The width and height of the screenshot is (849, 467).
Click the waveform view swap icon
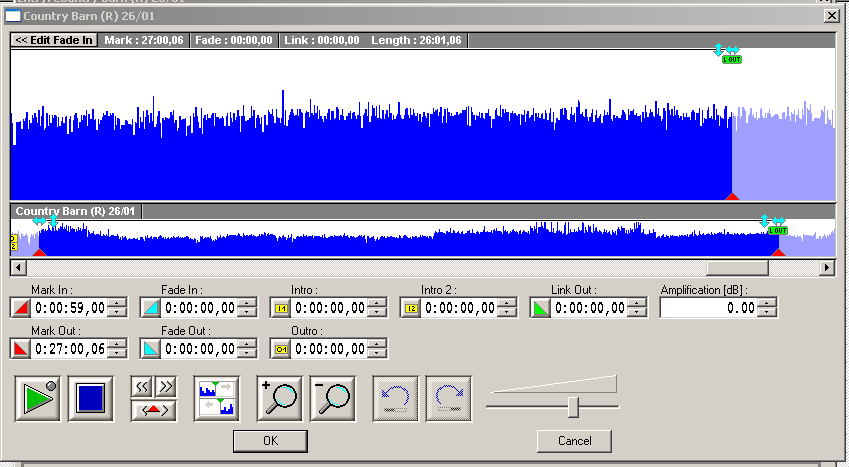[217, 399]
